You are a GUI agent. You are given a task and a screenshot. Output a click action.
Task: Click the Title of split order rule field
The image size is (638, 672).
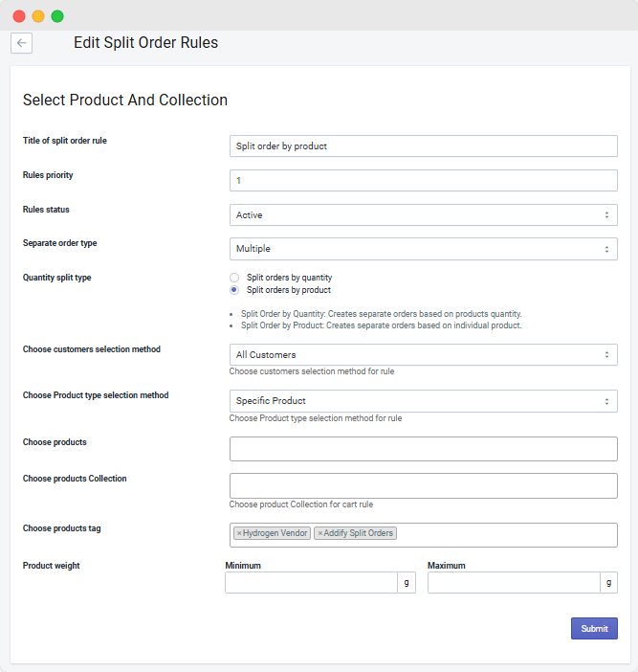[x=423, y=146]
